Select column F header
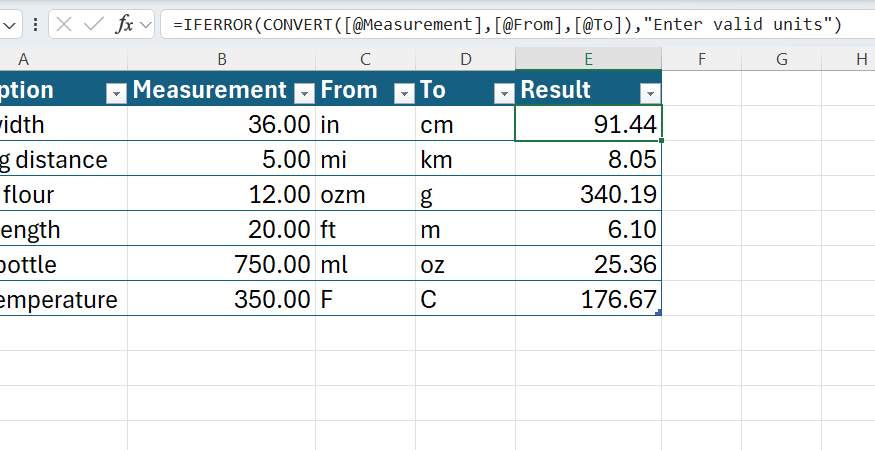This screenshot has width=875, height=450. (x=701, y=59)
